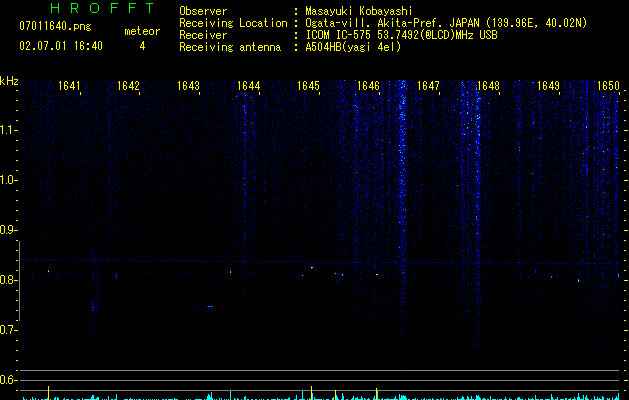Click the A504HB(yagi 4el) antenna text
The width and height of the screenshot is (629, 400).
(x=353, y=47)
